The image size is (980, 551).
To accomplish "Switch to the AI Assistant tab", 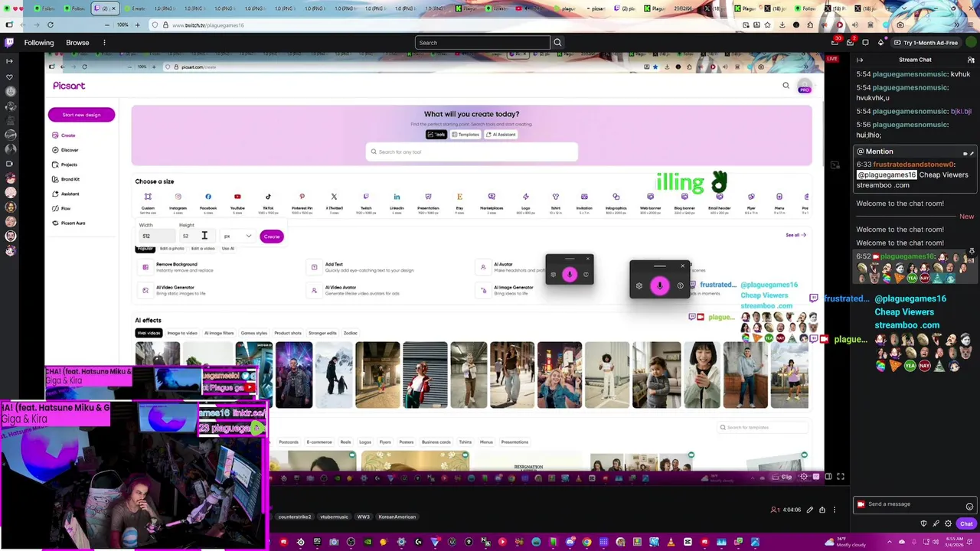I will point(501,135).
